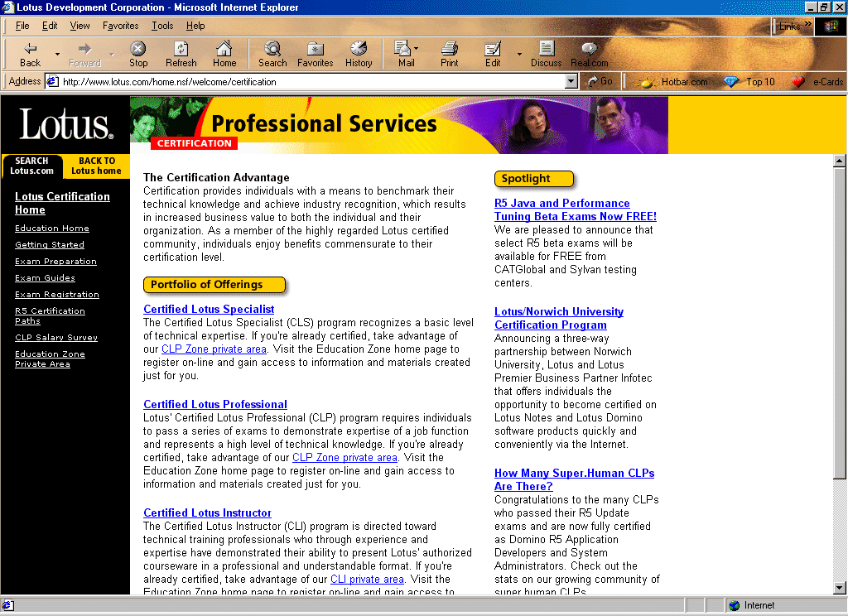Click the Professional Services banner image
This screenshot has width=848, height=616.
pos(399,125)
